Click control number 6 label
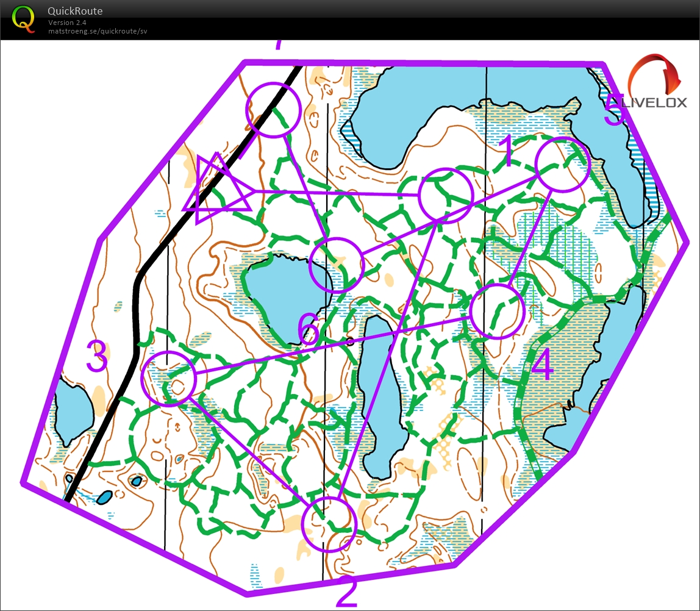Screen dimensions: 700x611 309,329
